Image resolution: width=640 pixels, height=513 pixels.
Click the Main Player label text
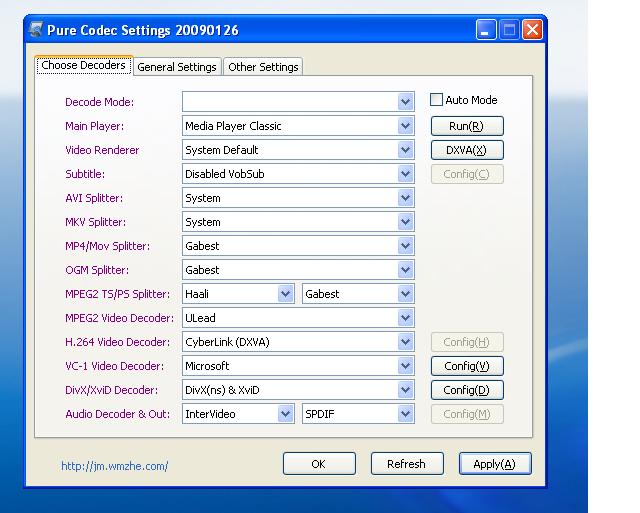pyautogui.click(x=94, y=126)
